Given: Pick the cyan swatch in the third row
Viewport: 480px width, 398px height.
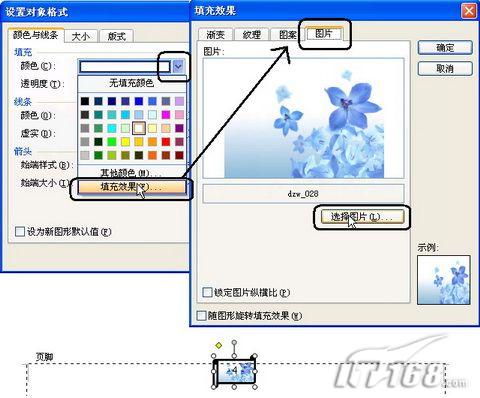Looking at the screenshot, I should coord(112,128).
